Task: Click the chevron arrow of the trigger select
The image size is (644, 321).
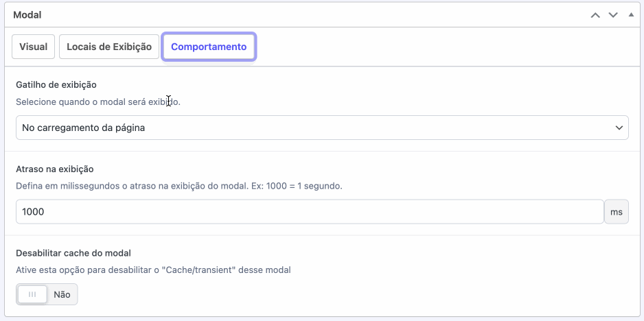Action: [619, 128]
